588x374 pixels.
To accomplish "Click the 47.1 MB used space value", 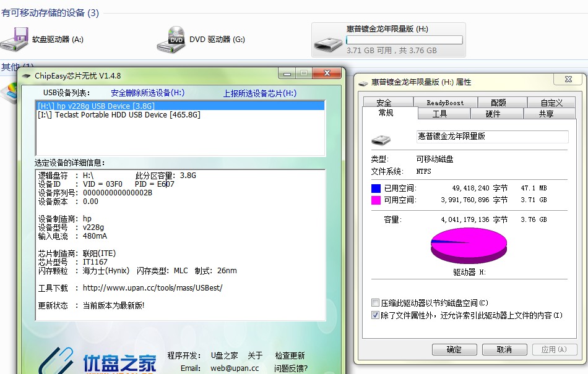I will coord(534,188).
